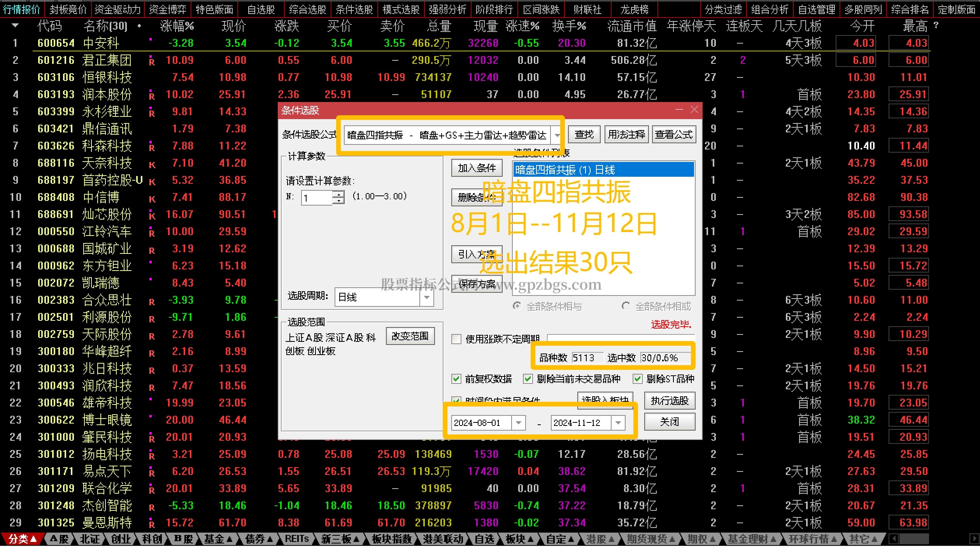980x547 pixels.
Task: Open the 封板竞价 tab
Action: point(68,9)
